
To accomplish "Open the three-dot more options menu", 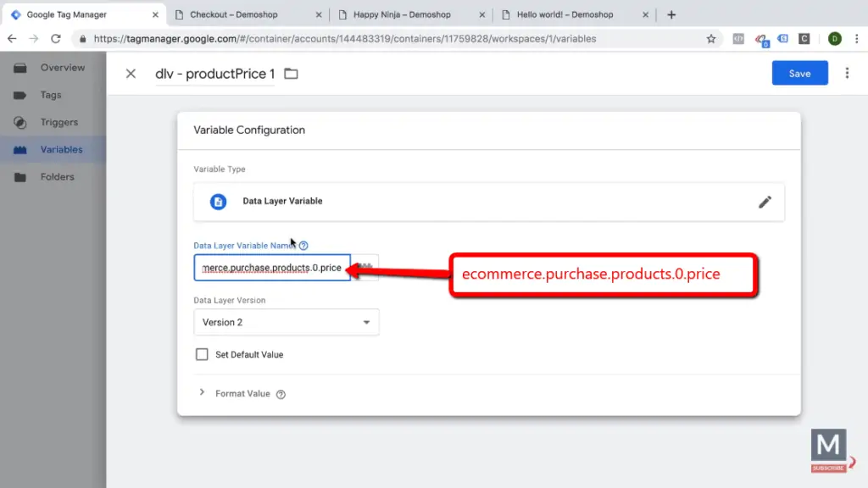I will (847, 74).
